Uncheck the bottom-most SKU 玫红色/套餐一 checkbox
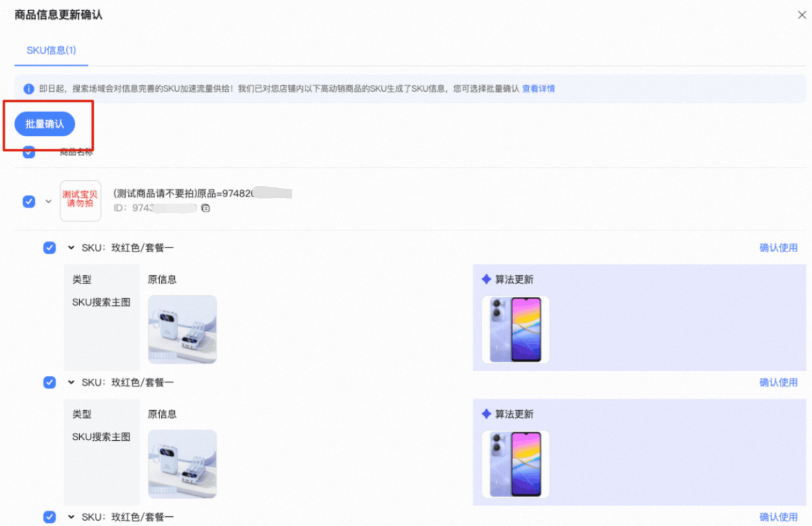The height and width of the screenshot is (526, 812). coord(50,517)
